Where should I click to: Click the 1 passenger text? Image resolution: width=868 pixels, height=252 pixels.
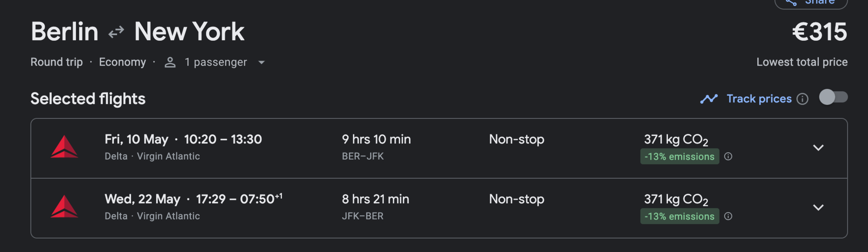(x=215, y=62)
